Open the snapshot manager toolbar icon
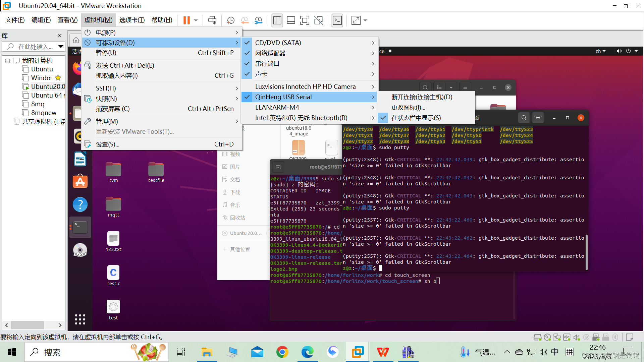 pyautogui.click(x=258, y=20)
